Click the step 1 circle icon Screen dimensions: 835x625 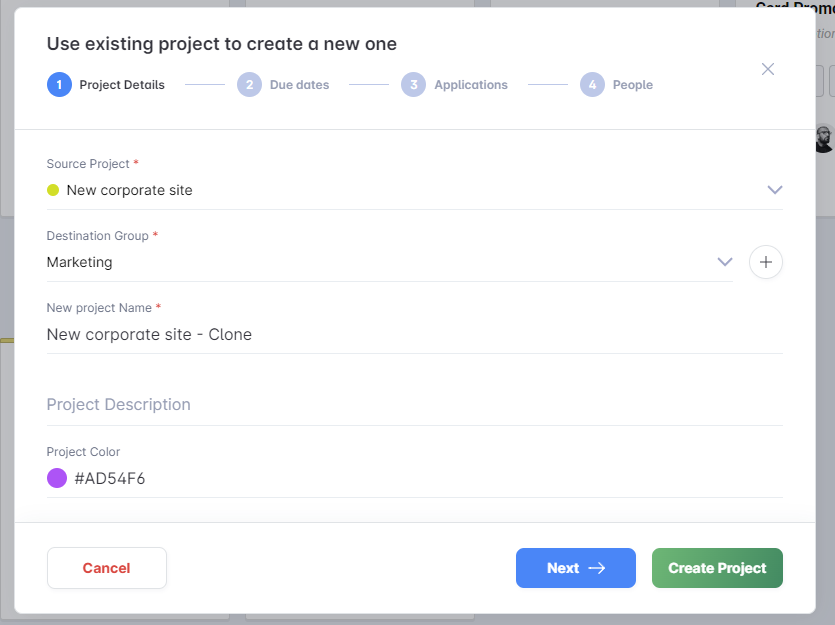click(59, 85)
